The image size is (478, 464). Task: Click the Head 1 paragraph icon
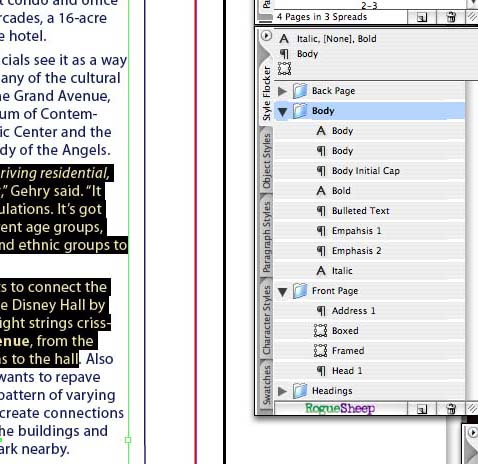321,371
